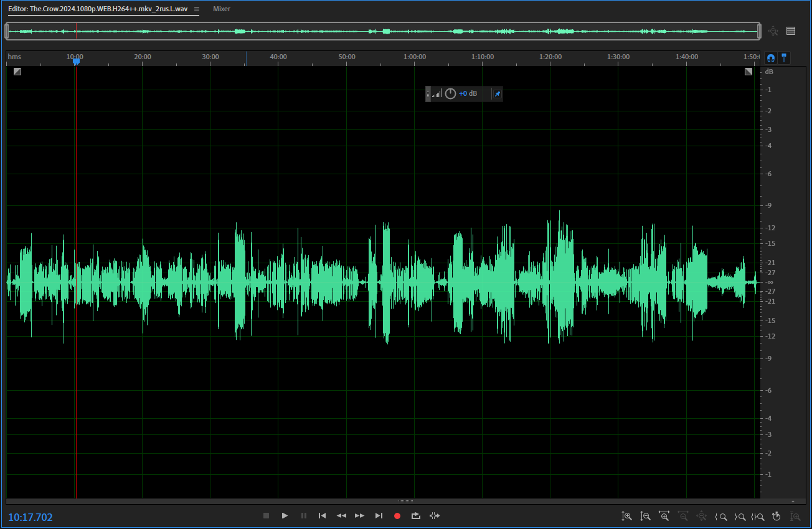Image resolution: width=812 pixels, height=529 pixels.
Task: Zoom in at selection in point
Action: tap(721, 516)
